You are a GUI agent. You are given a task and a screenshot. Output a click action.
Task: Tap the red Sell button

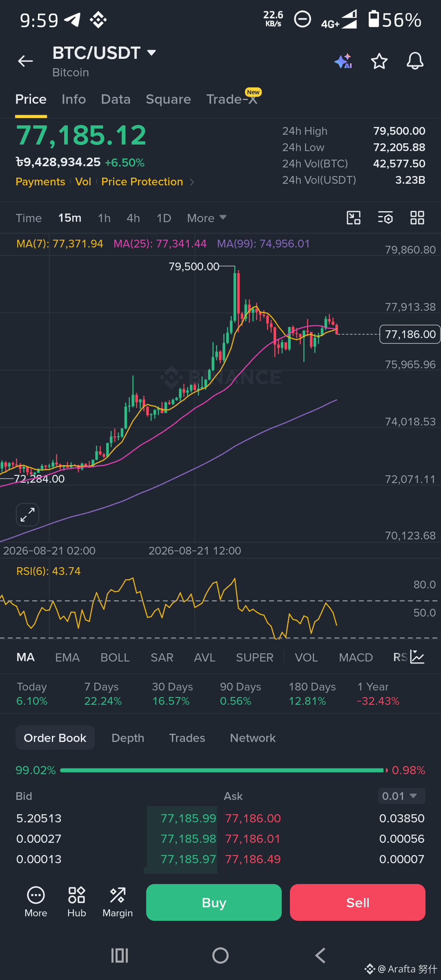358,902
